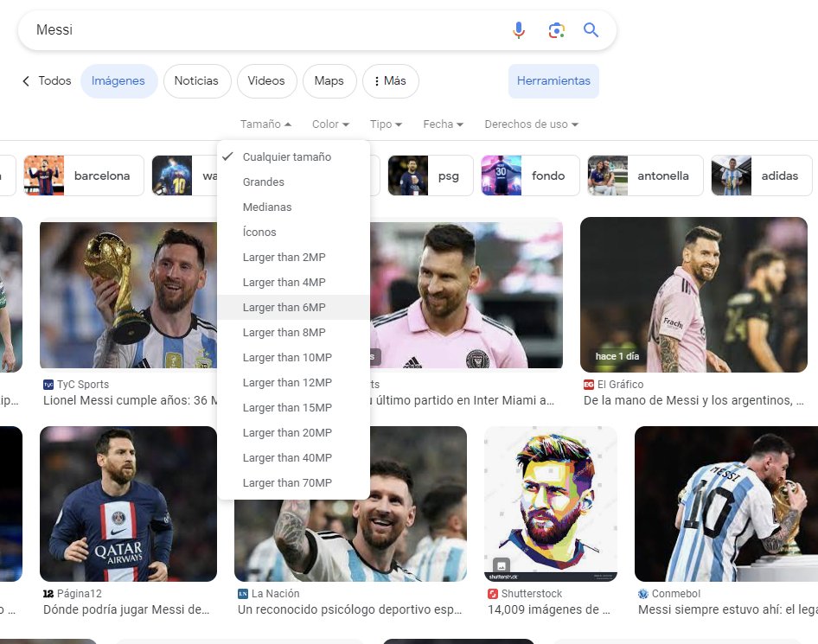Go back with the left chevron arrow

tap(26, 81)
